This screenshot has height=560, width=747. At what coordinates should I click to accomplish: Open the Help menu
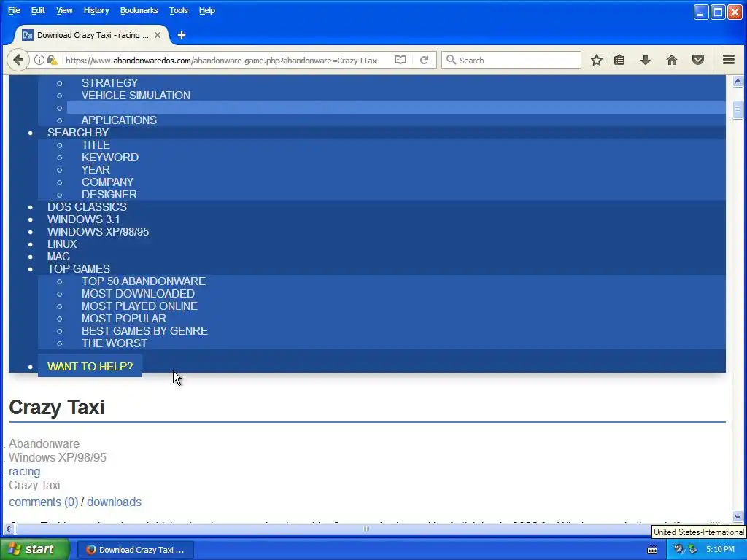(206, 10)
